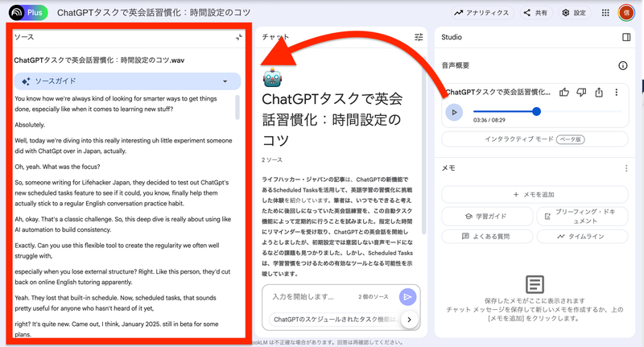Viewport: 644px width, 347px height.
Task: Show next suggested question with chevron
Action: point(410,320)
